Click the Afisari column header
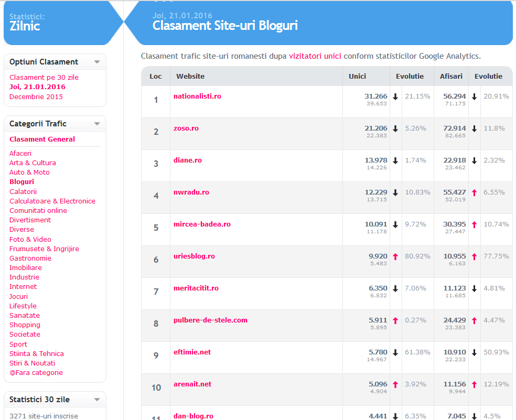516x420 pixels. (x=451, y=77)
